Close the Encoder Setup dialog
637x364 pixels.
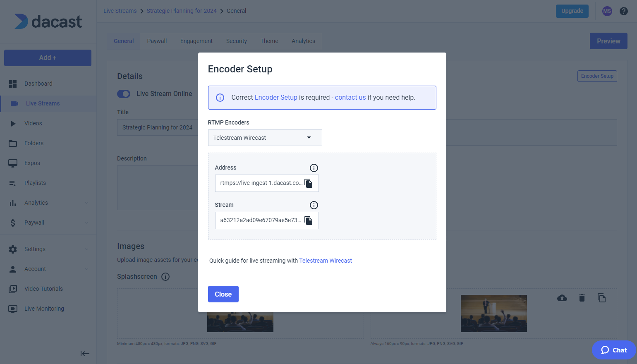[x=223, y=294]
